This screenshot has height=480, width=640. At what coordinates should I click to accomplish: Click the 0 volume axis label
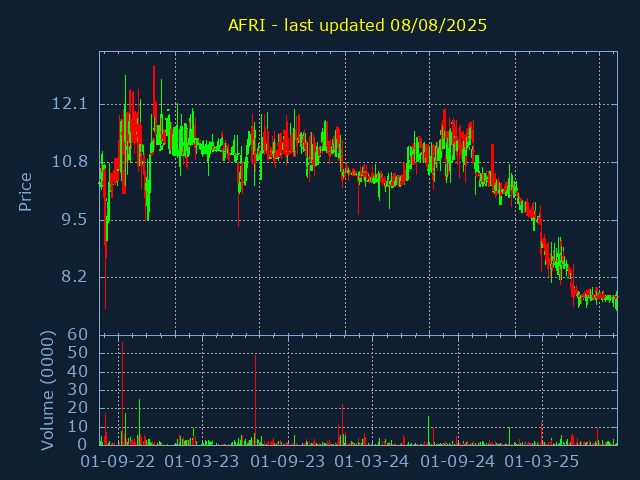point(82,444)
